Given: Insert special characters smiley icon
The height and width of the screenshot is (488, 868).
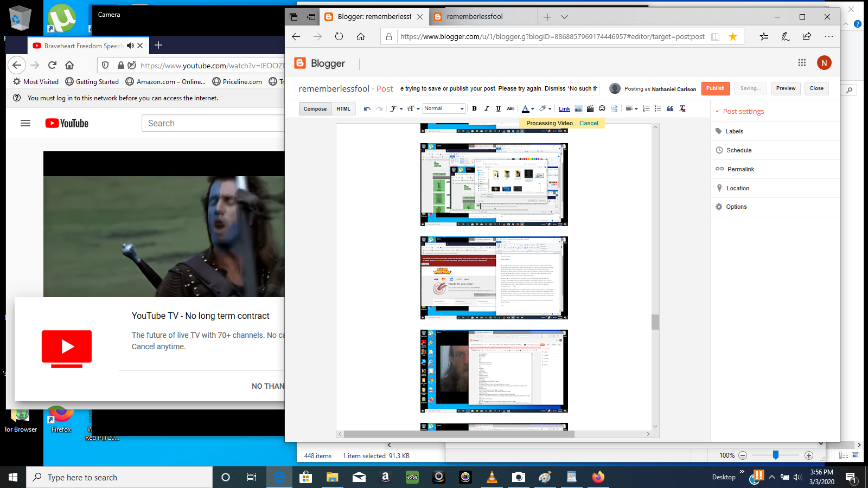Looking at the screenshot, I should [x=602, y=108].
